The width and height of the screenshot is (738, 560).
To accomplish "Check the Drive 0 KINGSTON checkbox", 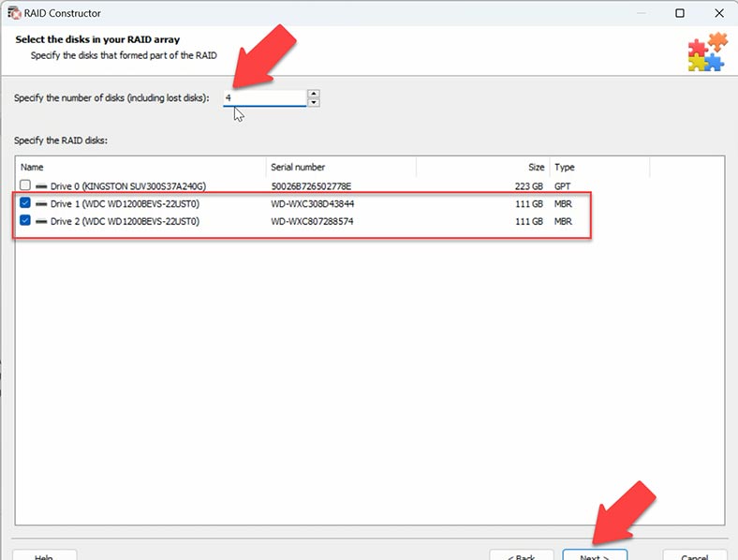I will [x=25, y=185].
